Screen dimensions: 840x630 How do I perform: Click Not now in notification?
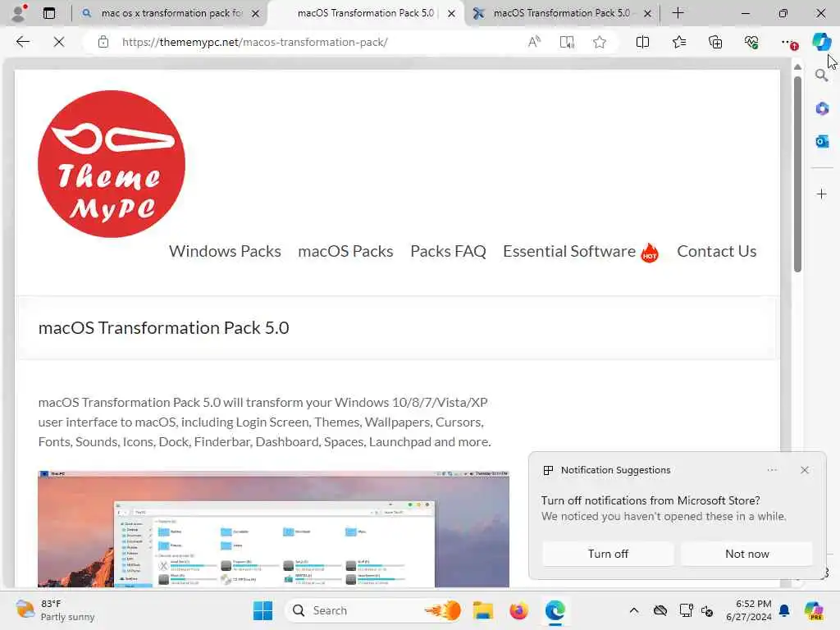click(746, 554)
